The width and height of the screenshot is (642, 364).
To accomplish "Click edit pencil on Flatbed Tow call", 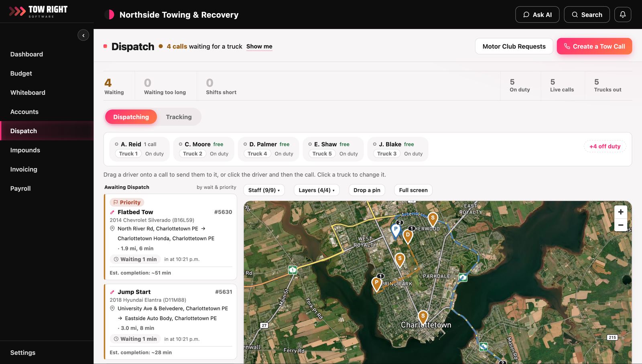I will tap(112, 212).
